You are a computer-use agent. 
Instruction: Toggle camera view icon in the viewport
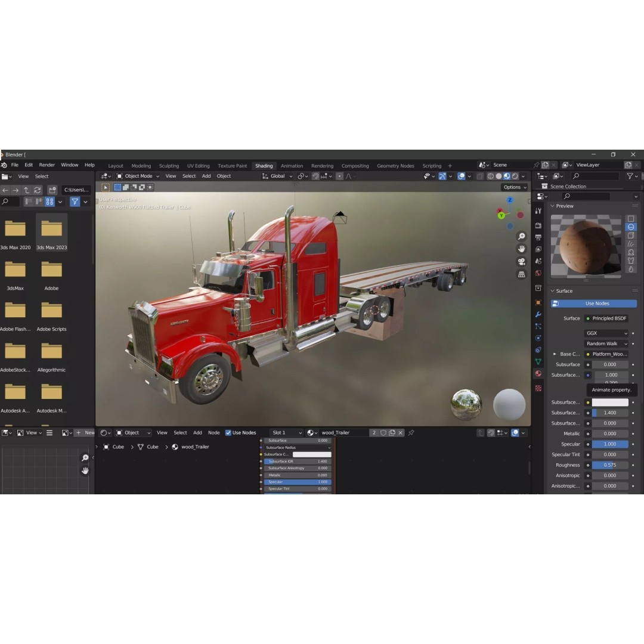[x=521, y=262]
